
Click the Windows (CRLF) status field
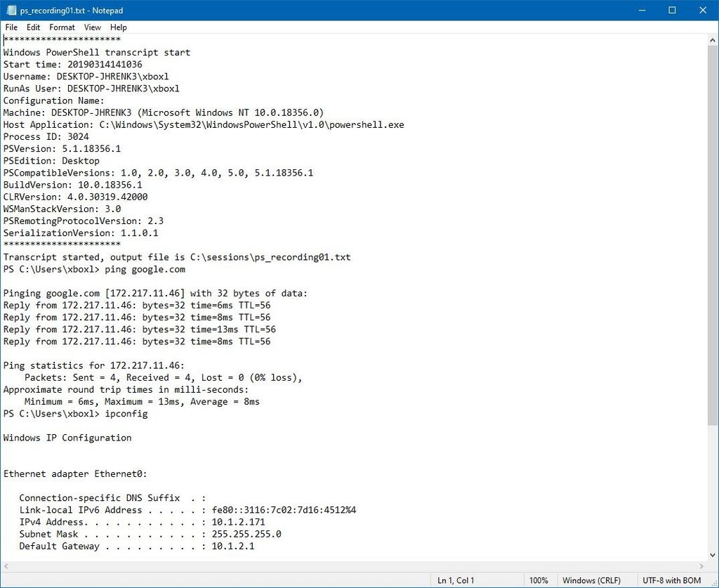coord(591,580)
